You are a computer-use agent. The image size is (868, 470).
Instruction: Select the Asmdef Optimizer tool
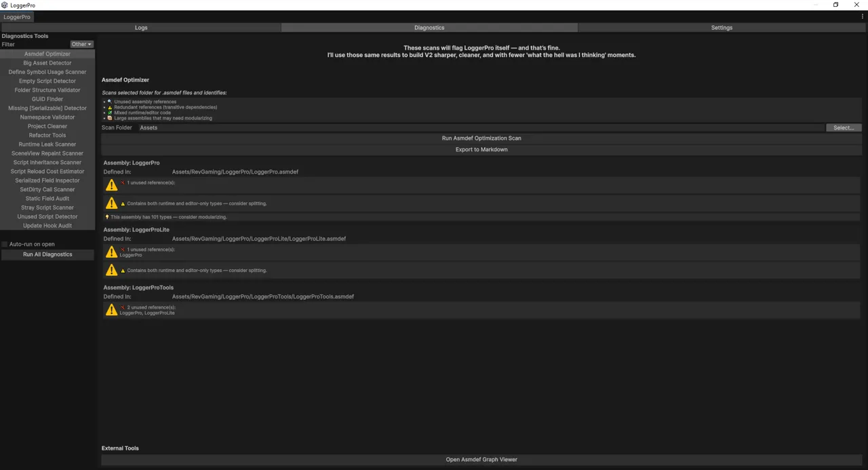point(47,54)
